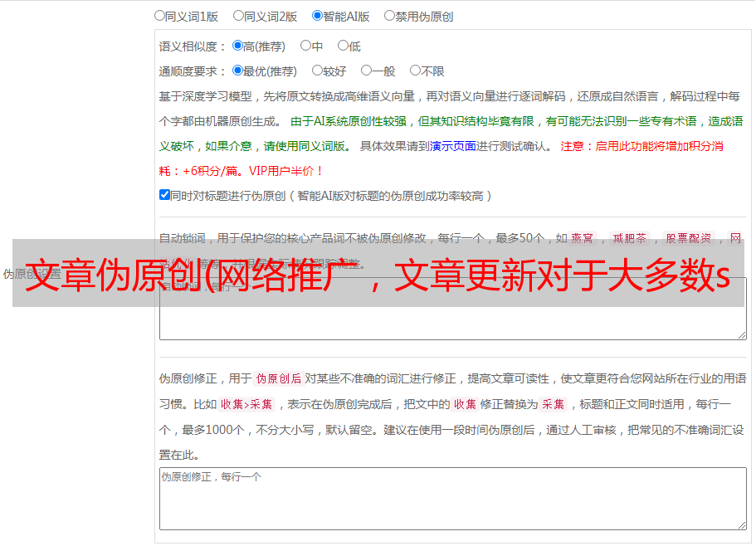Choose the 智能AI版 radio option
The image size is (756, 546).
pos(317,16)
